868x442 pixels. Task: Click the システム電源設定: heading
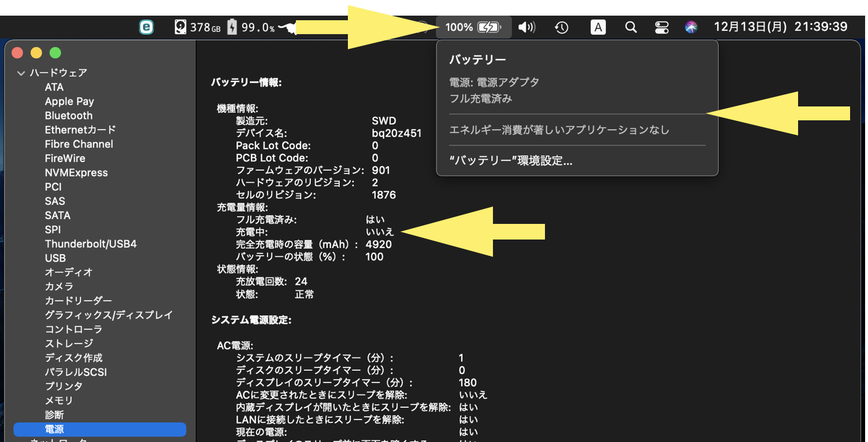click(251, 320)
